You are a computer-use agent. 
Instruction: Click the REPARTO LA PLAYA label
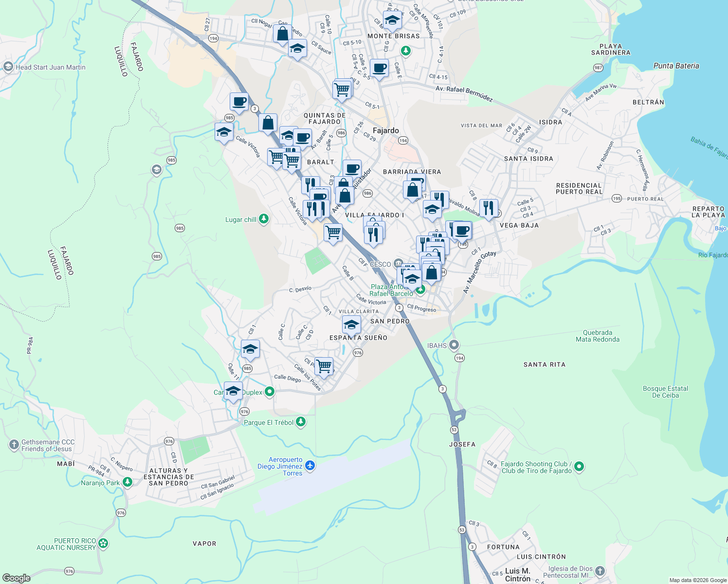(708, 212)
